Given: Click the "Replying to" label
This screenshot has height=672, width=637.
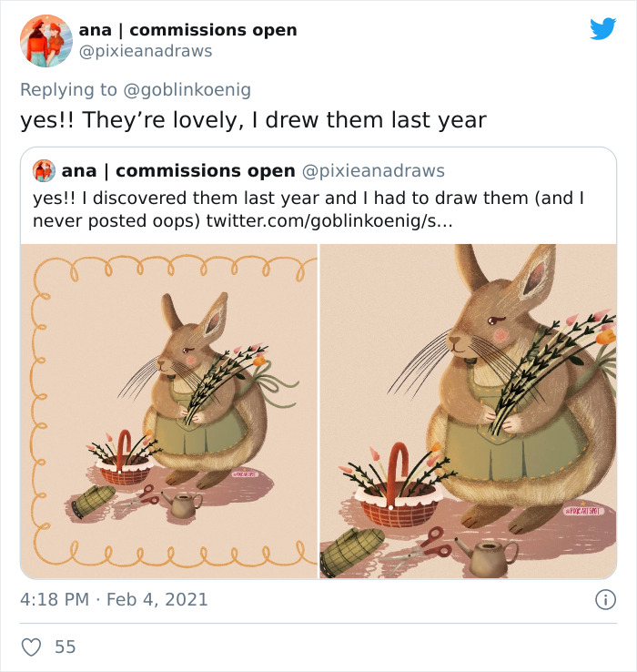Looking at the screenshot, I should click(x=69, y=89).
